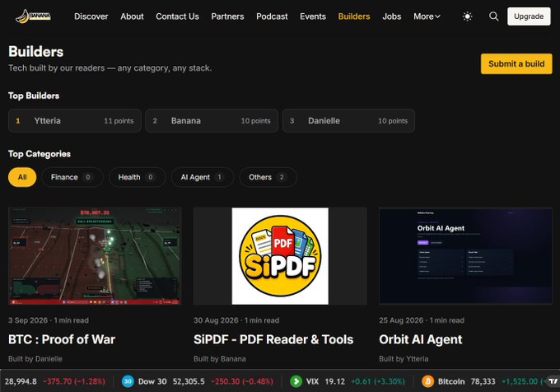Filter builds by Health category
Image resolution: width=560 pixels, height=392 pixels.
(x=138, y=177)
